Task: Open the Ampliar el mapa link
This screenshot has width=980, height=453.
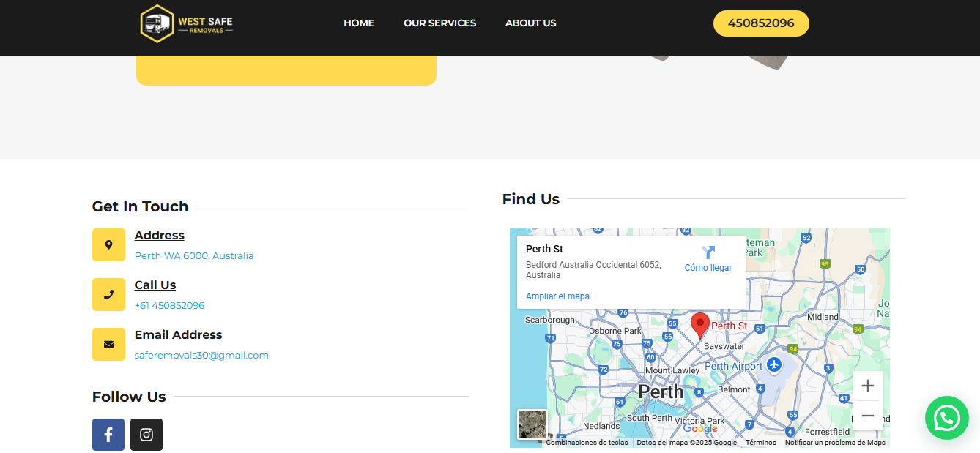Action: pos(557,296)
